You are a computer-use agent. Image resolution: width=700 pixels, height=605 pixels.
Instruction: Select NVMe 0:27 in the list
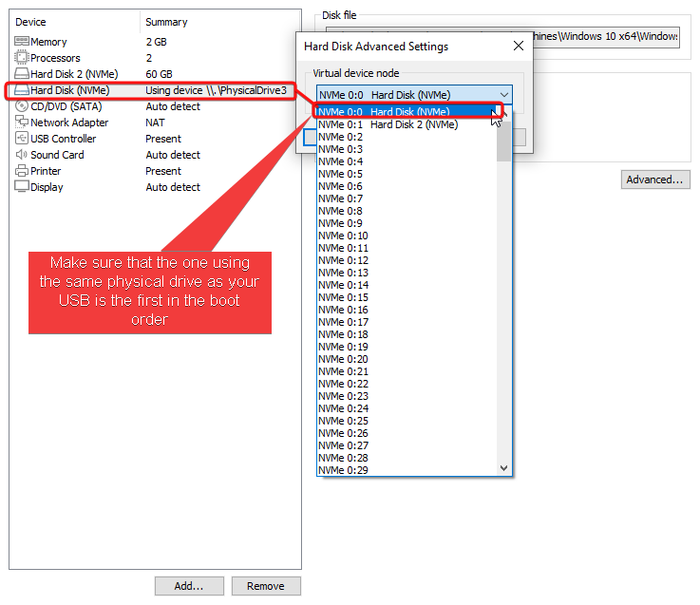click(x=407, y=445)
